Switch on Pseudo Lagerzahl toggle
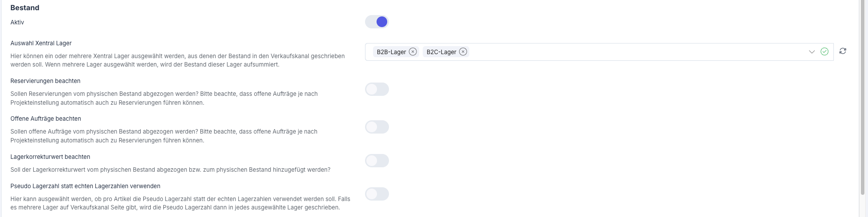 click(x=377, y=194)
